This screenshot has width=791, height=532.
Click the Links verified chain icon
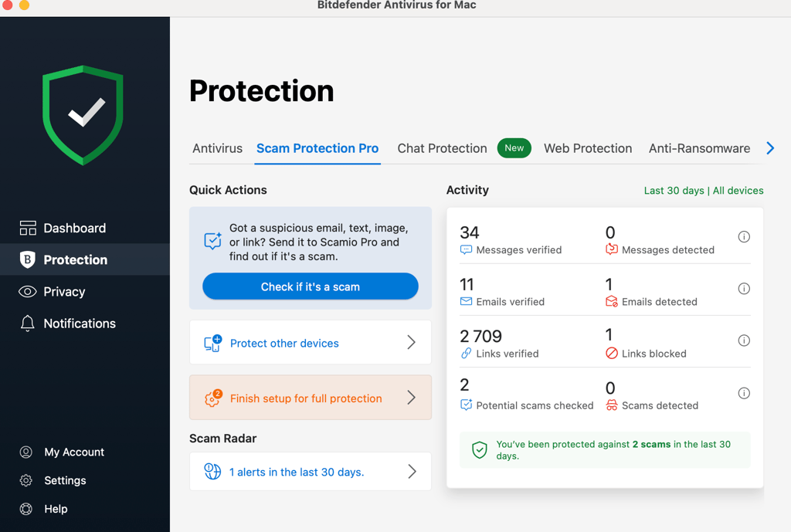point(466,353)
